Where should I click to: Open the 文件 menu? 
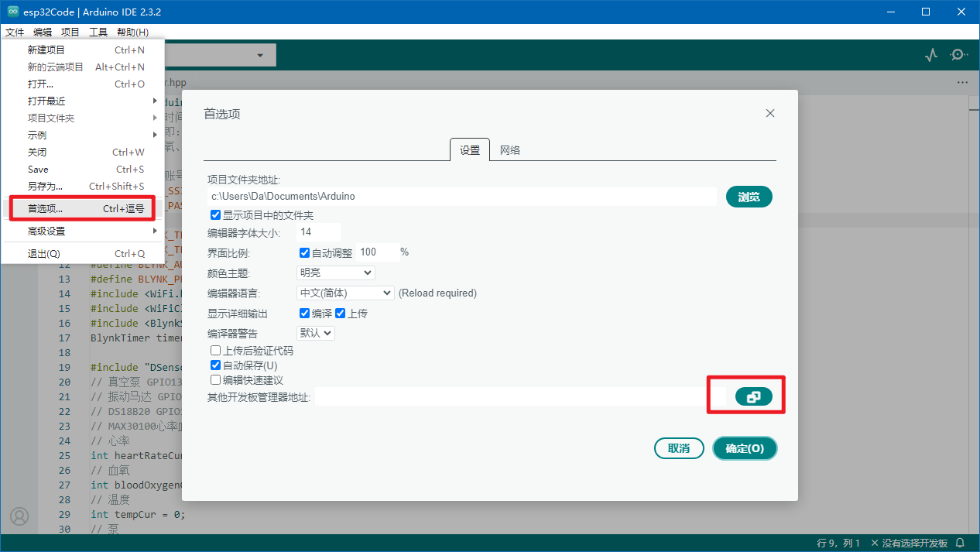coord(15,32)
